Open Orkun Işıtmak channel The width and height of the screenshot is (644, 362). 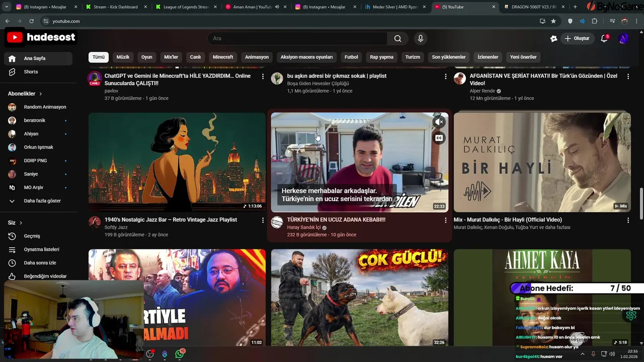(38, 147)
